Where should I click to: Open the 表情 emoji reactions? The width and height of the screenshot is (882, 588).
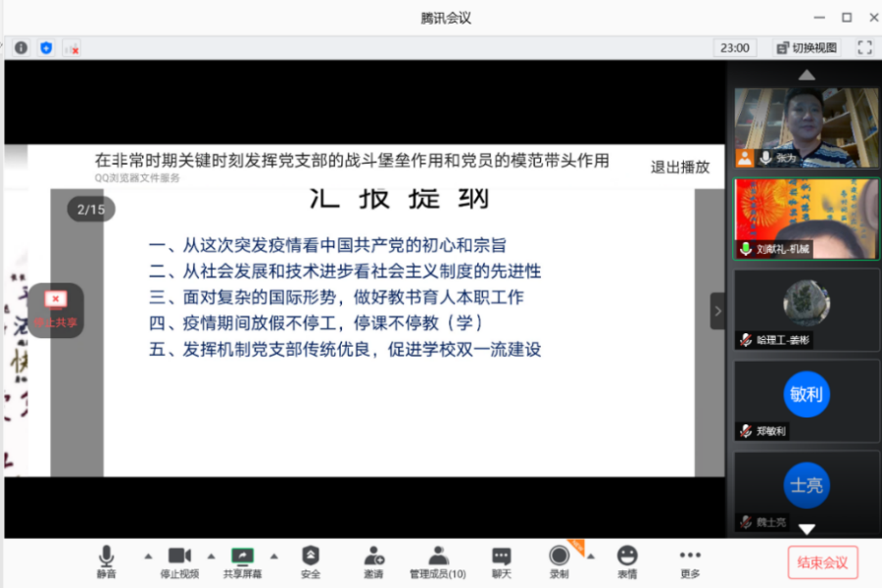coord(627,562)
